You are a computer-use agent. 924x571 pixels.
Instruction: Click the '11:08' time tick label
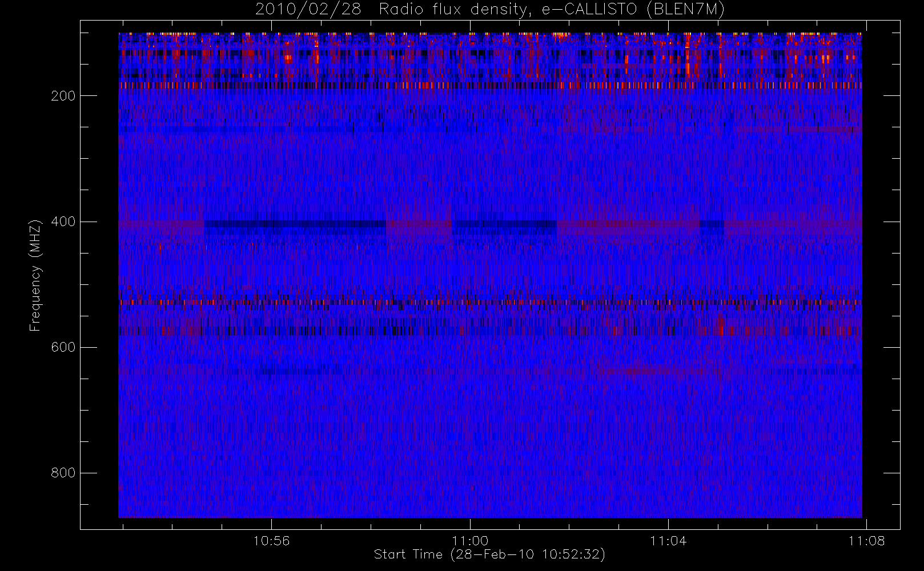[x=866, y=541]
